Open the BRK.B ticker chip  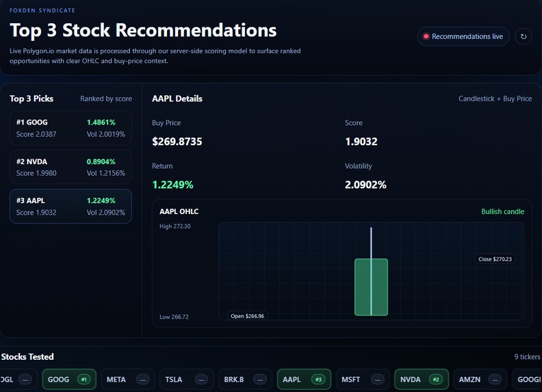point(246,379)
